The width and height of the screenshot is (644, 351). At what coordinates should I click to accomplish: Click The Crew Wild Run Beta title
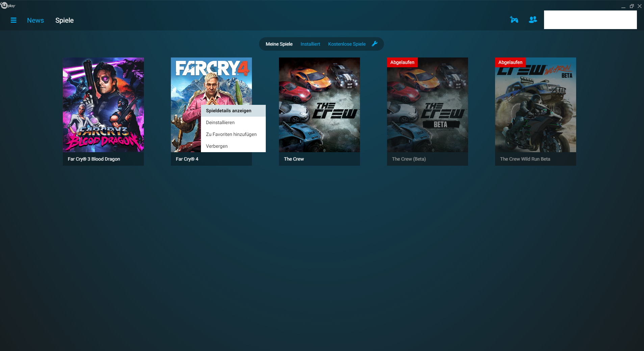(x=525, y=159)
